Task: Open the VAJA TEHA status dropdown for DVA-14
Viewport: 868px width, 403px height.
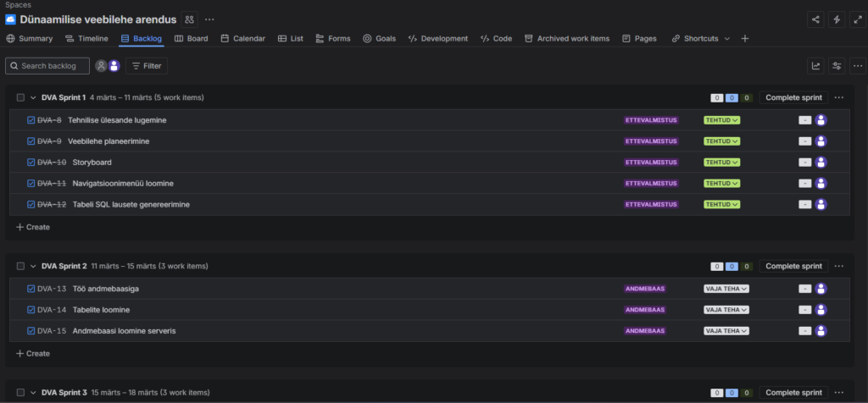Action: coord(726,310)
